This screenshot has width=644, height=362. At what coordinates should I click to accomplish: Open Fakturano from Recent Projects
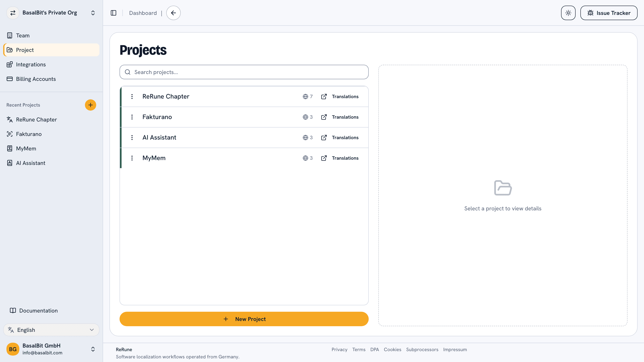coord(51,134)
